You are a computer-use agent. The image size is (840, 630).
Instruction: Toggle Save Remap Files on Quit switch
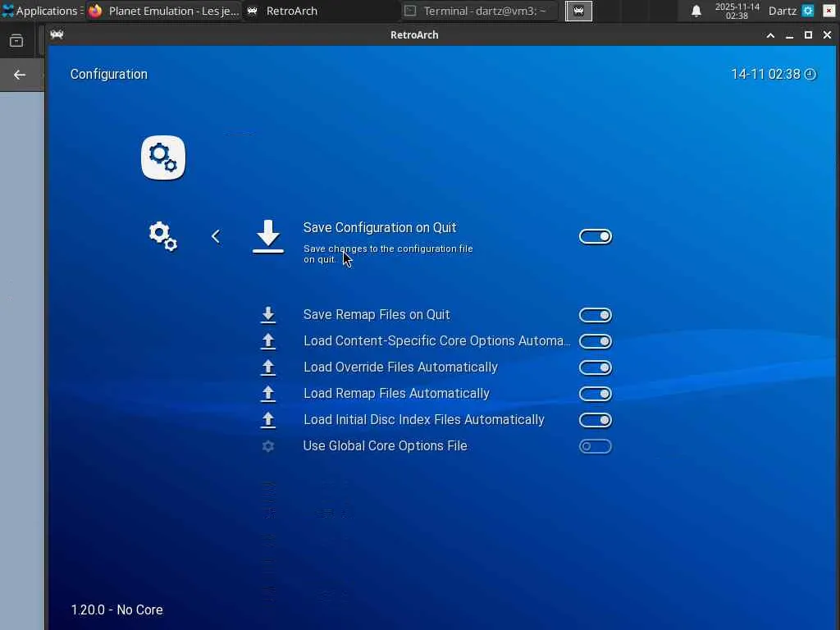[596, 315]
